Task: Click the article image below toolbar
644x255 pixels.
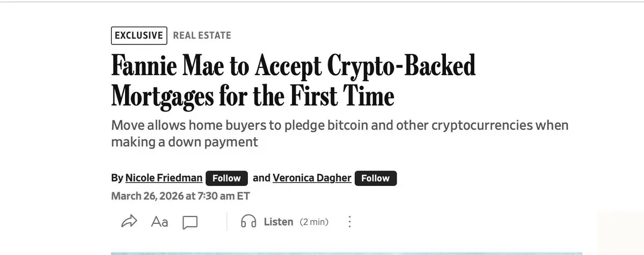Action: (x=346, y=253)
